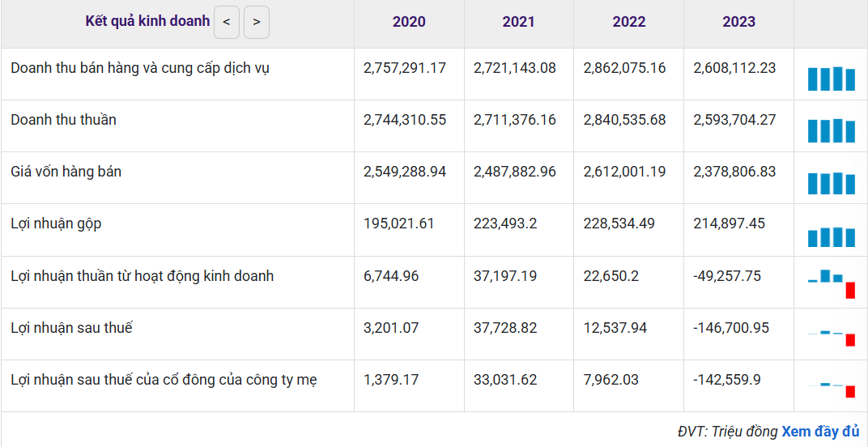
Task: Click the value 223,493.2
Action: (x=504, y=223)
